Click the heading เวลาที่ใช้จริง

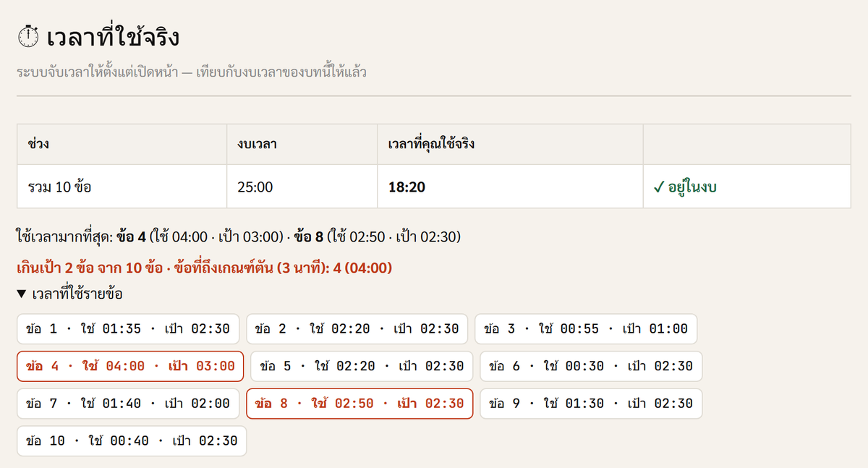(114, 38)
